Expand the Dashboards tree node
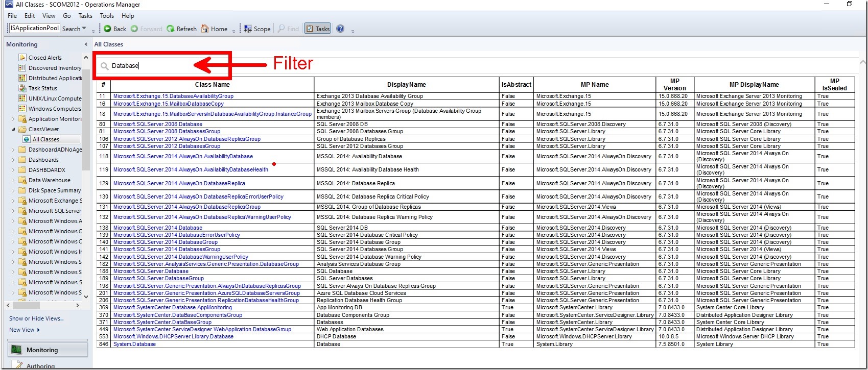The width and height of the screenshot is (868, 370). coord(13,160)
